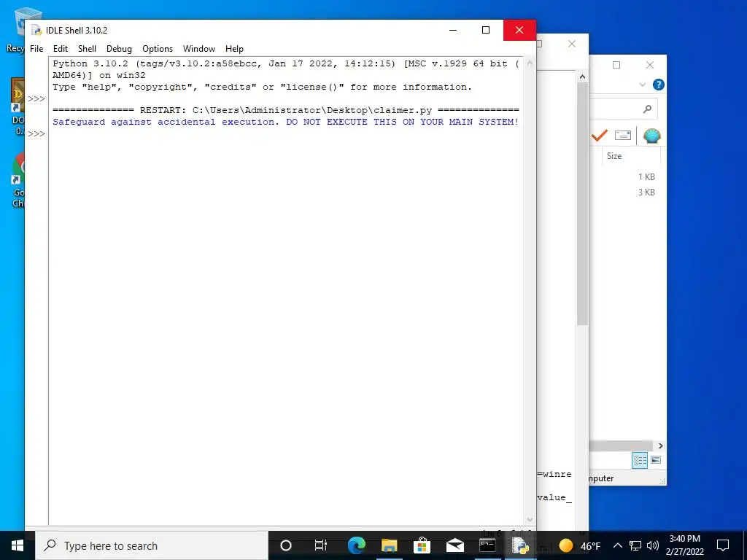
Task: Click the editor window vertical scrollbar thumb
Action: point(582,204)
